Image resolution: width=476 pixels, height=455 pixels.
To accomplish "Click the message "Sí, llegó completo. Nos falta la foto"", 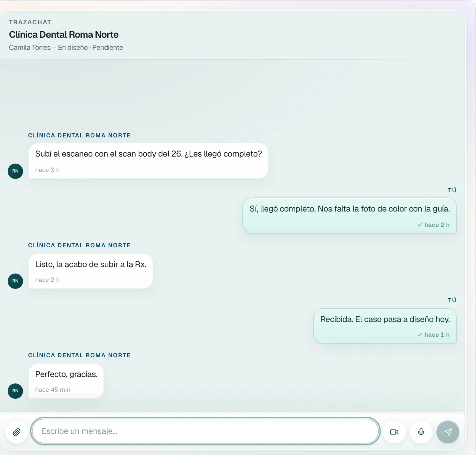I will pyautogui.click(x=349, y=216).
